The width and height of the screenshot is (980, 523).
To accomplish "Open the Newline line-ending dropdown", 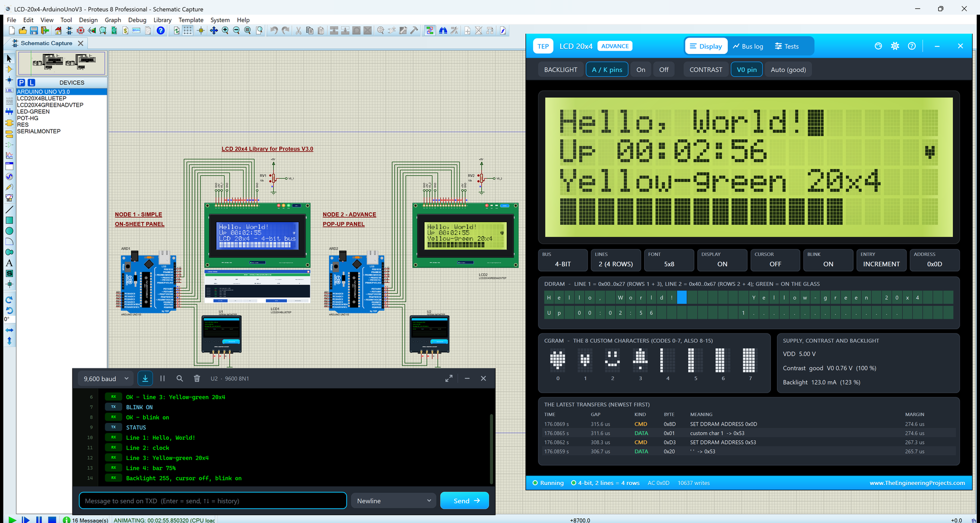I will (x=394, y=501).
